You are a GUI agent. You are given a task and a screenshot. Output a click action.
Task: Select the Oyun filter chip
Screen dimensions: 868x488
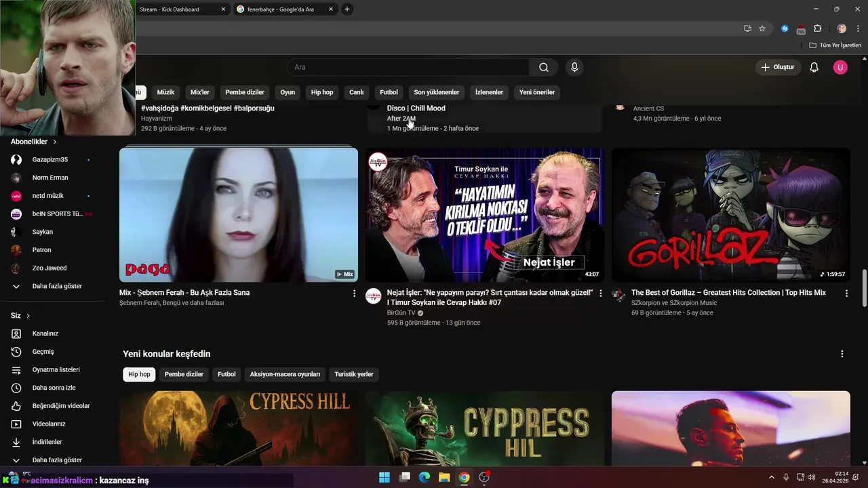pos(288,92)
